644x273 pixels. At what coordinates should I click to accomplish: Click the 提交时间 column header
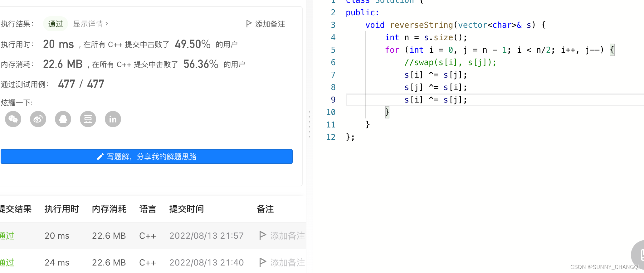point(187,209)
